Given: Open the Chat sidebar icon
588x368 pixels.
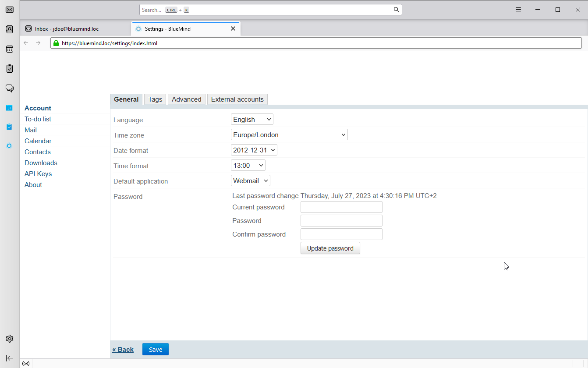Looking at the screenshot, I should coord(9,88).
